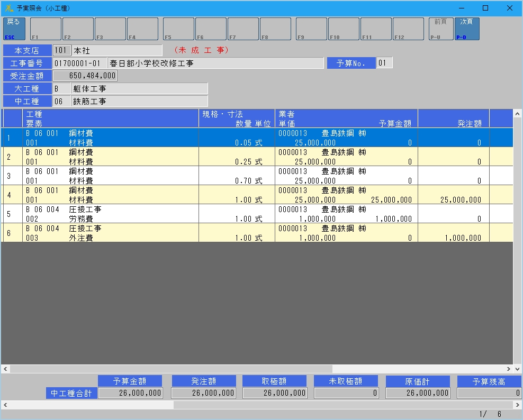The image size is (523, 420).
Task: Click the 大工種 code field B
Action: tap(62, 89)
